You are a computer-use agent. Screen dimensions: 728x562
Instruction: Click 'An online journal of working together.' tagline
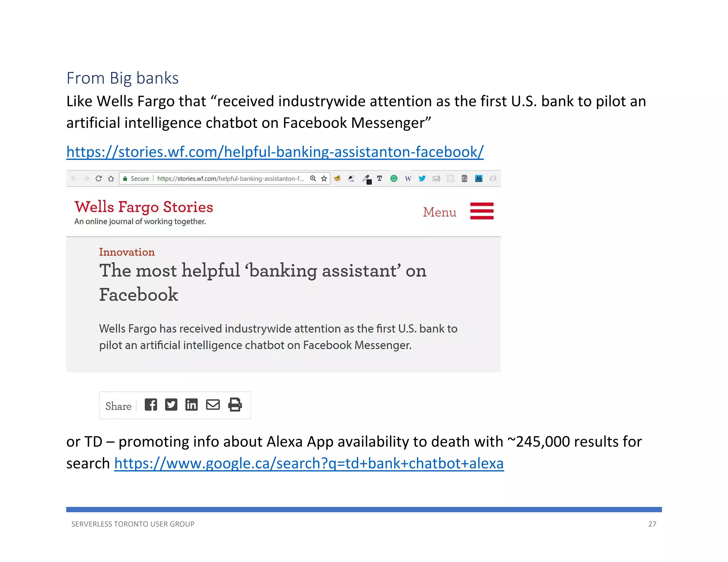tap(140, 221)
